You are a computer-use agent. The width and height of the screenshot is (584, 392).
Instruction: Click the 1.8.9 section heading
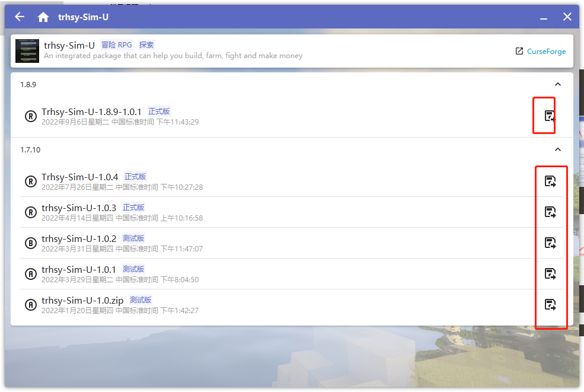point(28,85)
